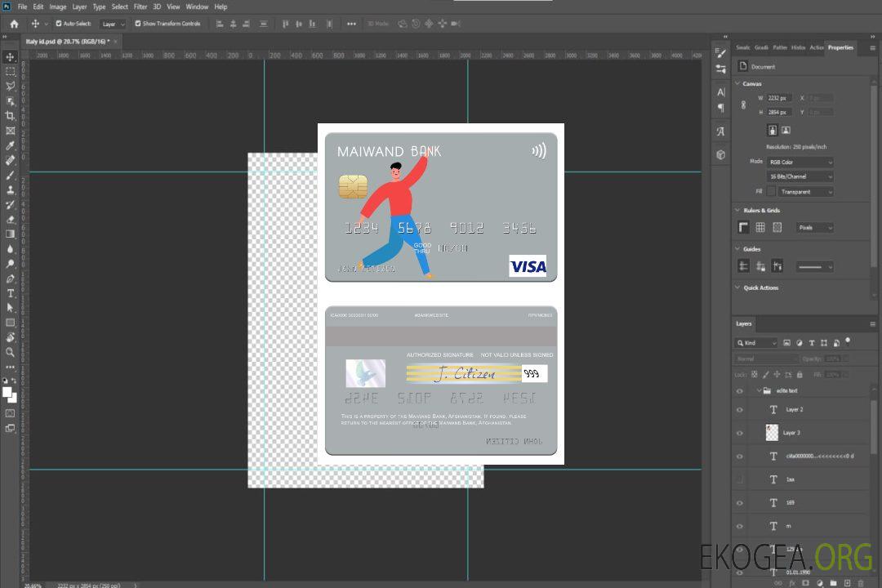Collapse the layer group folder arrow
Image resolution: width=882 pixels, height=588 pixels.
[x=759, y=391]
